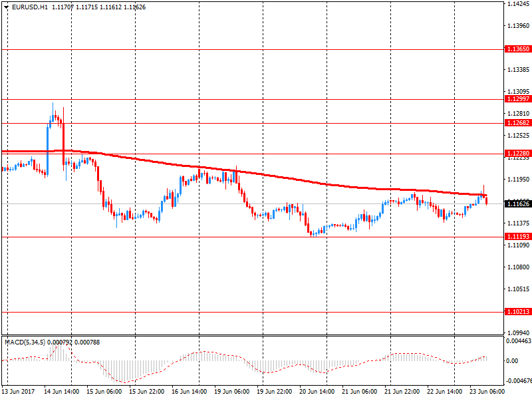Select the 1.10213 red price level label
The height and width of the screenshot is (399, 532).
click(518, 311)
